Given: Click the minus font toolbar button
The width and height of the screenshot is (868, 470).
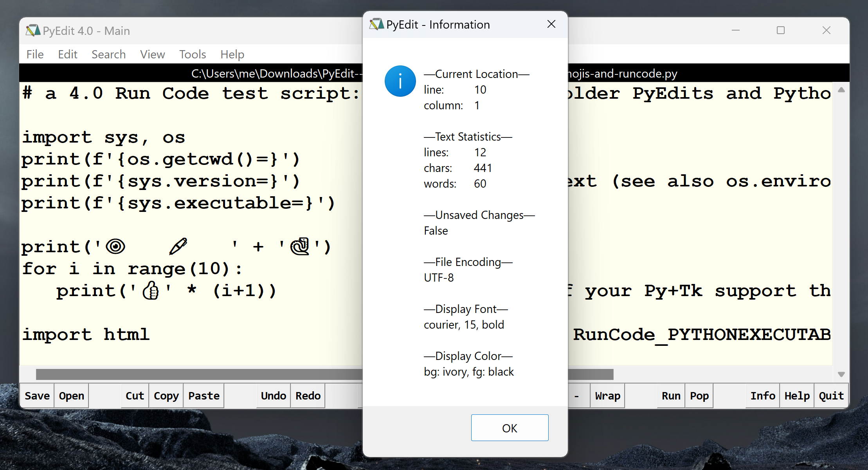Looking at the screenshot, I should (577, 396).
